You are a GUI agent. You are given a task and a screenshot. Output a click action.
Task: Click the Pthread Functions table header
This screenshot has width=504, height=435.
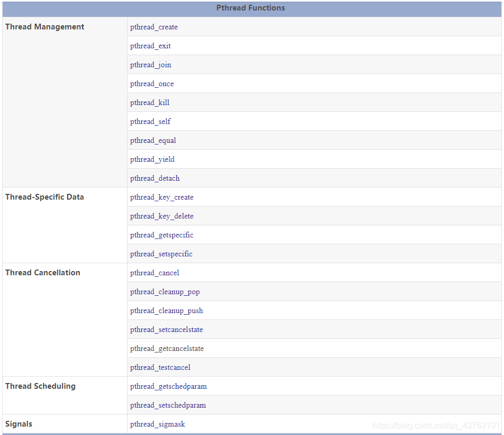(x=251, y=8)
